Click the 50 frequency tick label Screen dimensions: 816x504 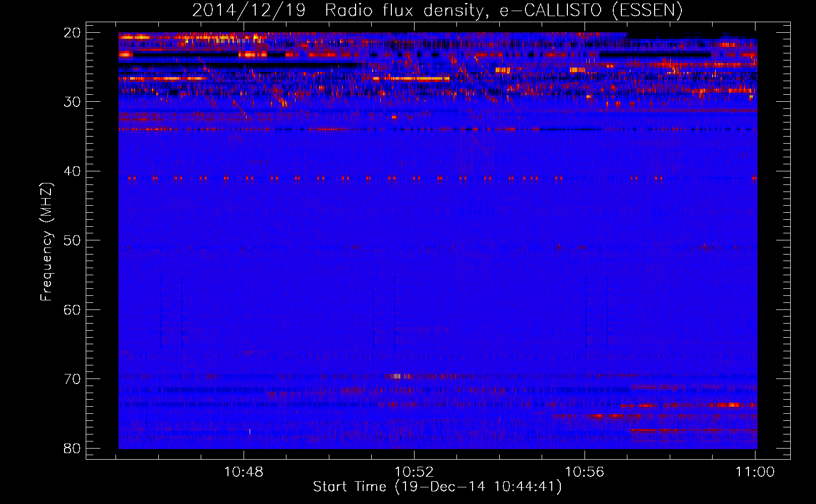point(72,240)
